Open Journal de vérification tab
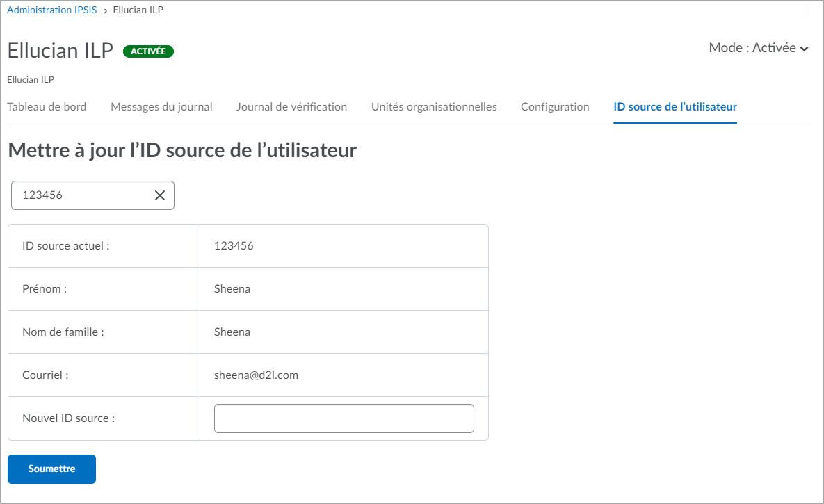This screenshot has width=824, height=504. click(291, 106)
